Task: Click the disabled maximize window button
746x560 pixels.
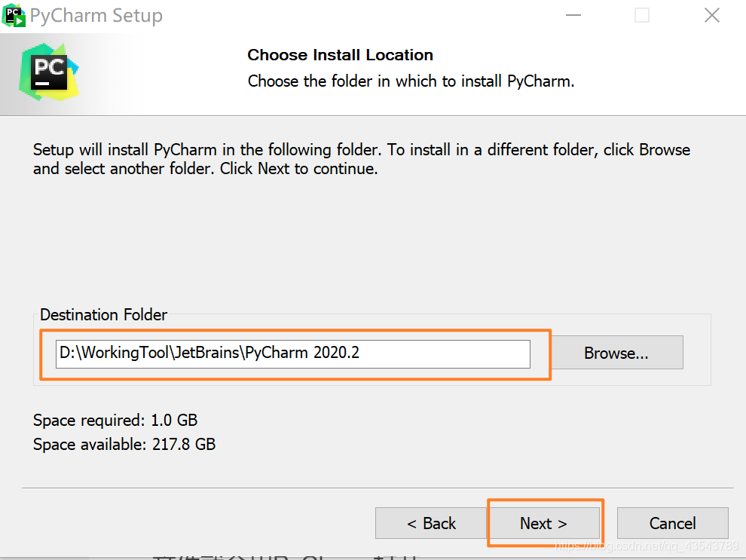Action: click(641, 16)
